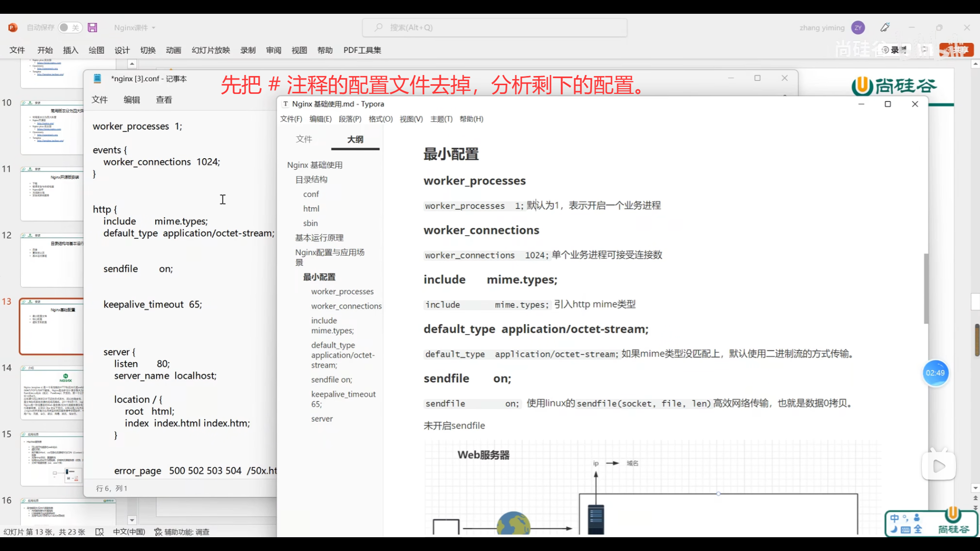Image resolution: width=980 pixels, height=551 pixels.
Task: Open the Nginx课件 title dropdown
Action: [x=135, y=28]
